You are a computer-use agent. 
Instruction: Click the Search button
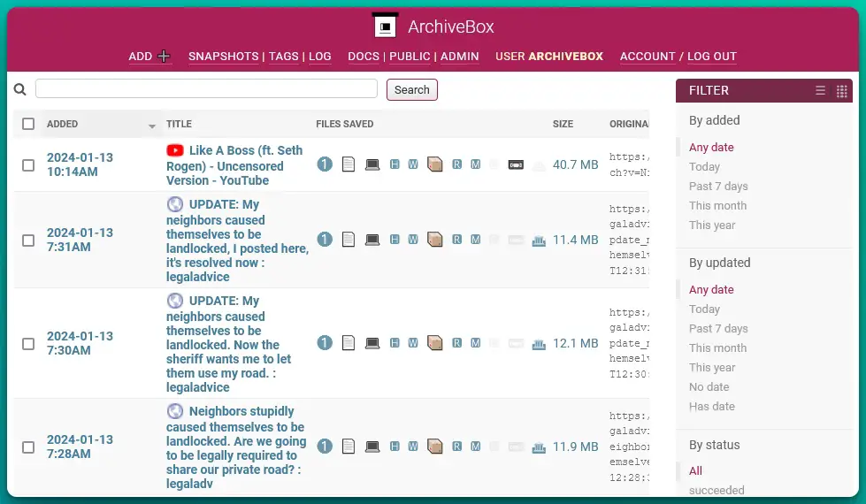click(x=412, y=90)
